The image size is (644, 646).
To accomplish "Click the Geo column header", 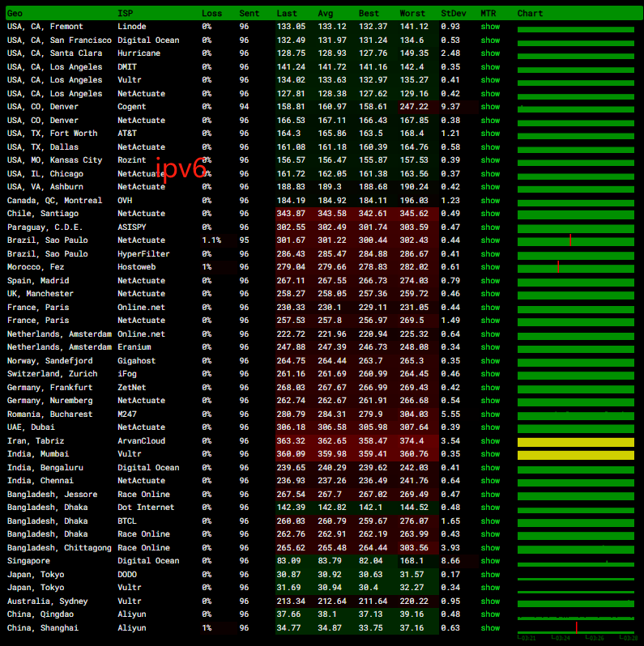I will [15, 13].
